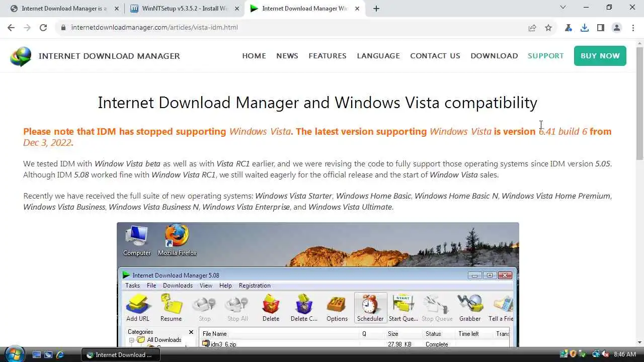
Task: Click the muted volume tray icon
Action: tap(605, 354)
